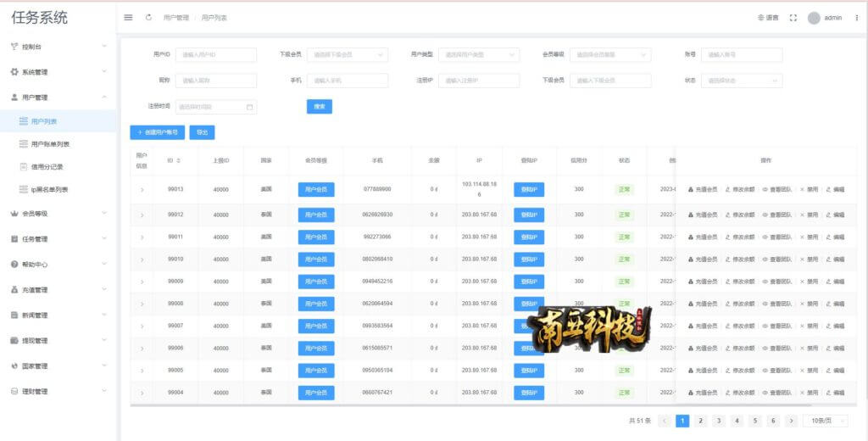The image size is (868, 441).
Task: Click the sort arrows beside ID header
Action: pyautogui.click(x=178, y=160)
